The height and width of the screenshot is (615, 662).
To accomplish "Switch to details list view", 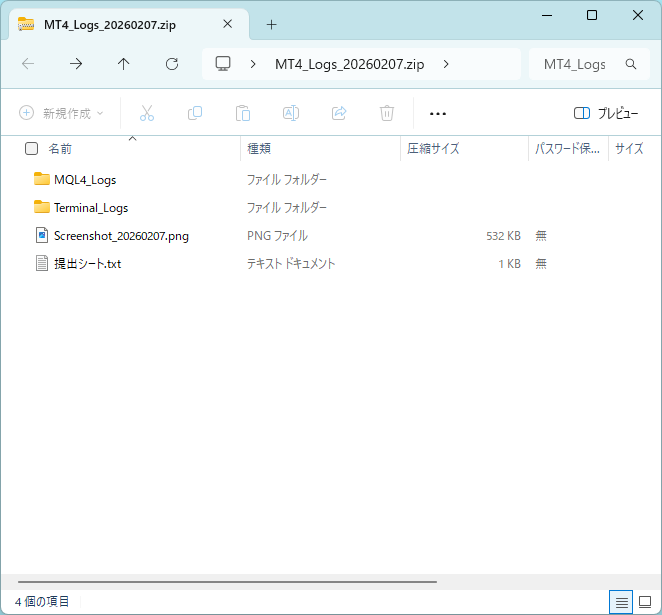I will point(622,601).
